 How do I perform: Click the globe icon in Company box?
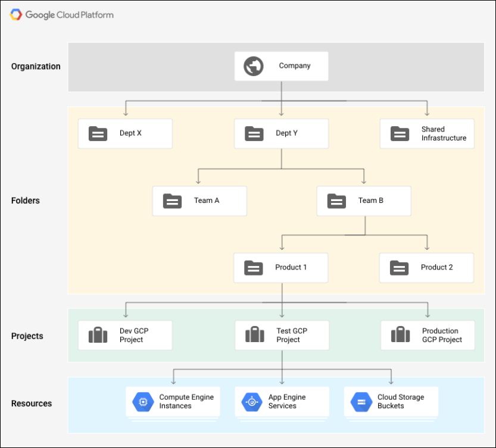254,66
